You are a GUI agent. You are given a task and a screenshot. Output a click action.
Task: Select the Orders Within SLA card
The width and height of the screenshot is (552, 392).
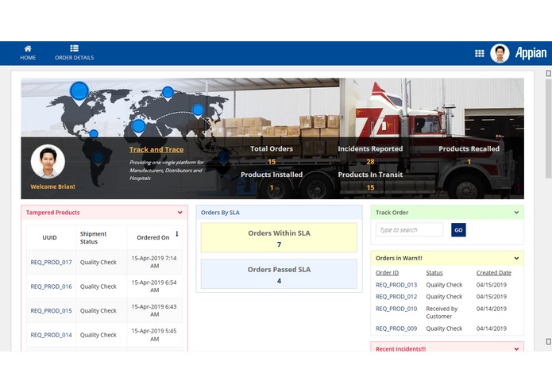tap(279, 238)
